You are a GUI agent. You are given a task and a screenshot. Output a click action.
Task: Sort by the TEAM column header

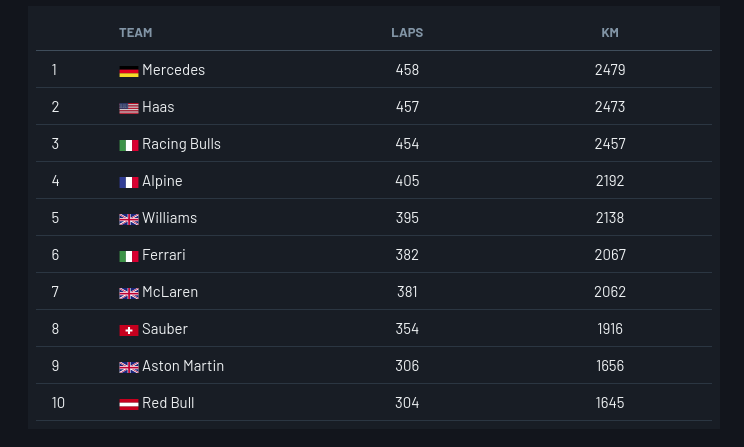pyautogui.click(x=136, y=33)
